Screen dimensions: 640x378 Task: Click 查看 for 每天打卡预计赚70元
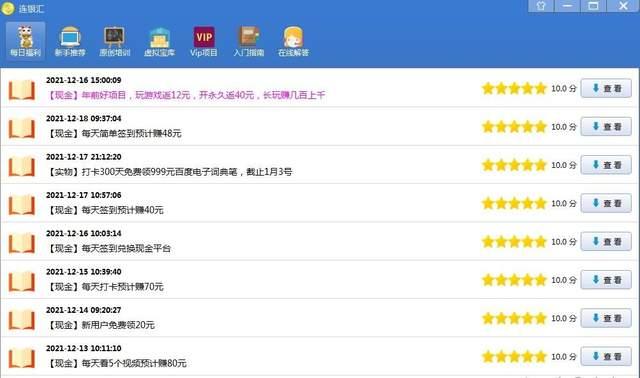pos(606,280)
